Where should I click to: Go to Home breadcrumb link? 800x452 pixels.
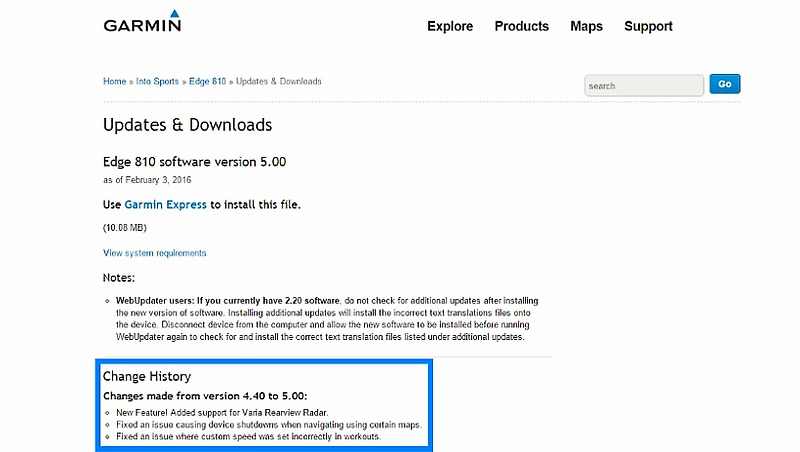pyautogui.click(x=114, y=81)
